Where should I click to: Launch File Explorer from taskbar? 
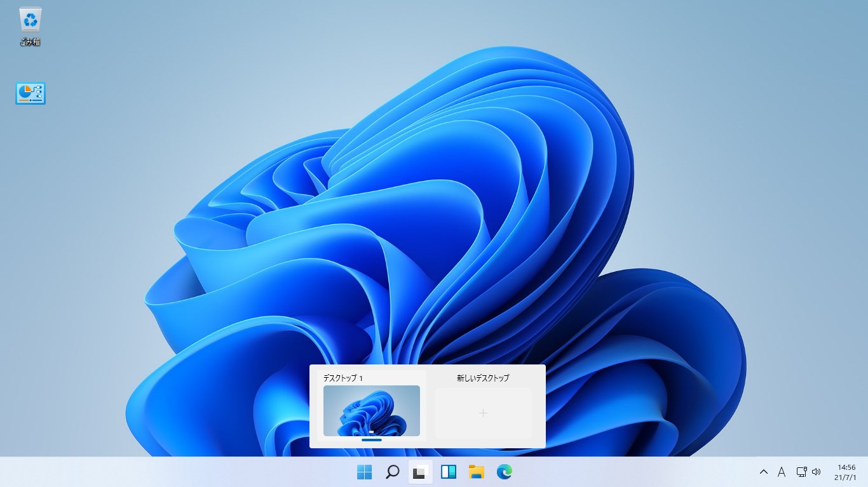click(477, 472)
